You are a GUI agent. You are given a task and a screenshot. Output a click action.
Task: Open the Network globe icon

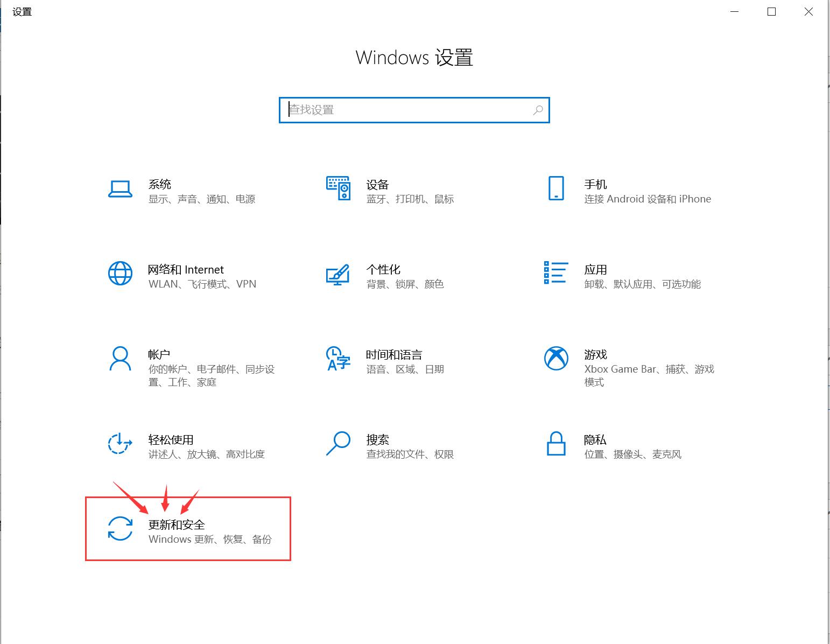(120, 274)
